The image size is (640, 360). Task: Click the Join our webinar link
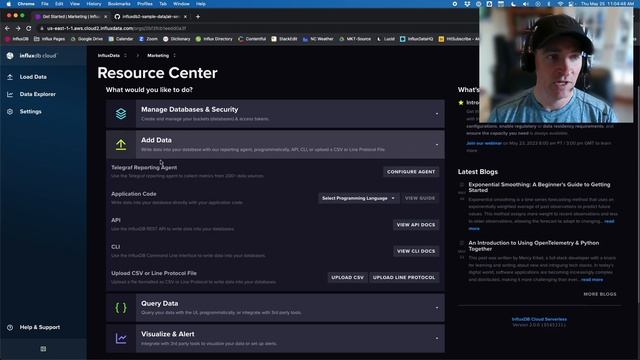[x=484, y=143]
